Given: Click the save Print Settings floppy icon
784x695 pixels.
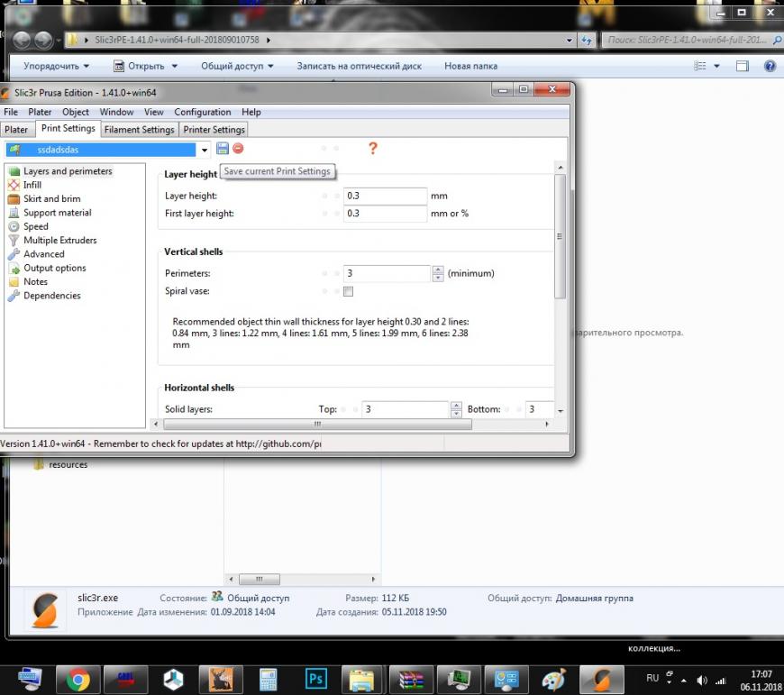Looking at the screenshot, I should coord(223,148).
